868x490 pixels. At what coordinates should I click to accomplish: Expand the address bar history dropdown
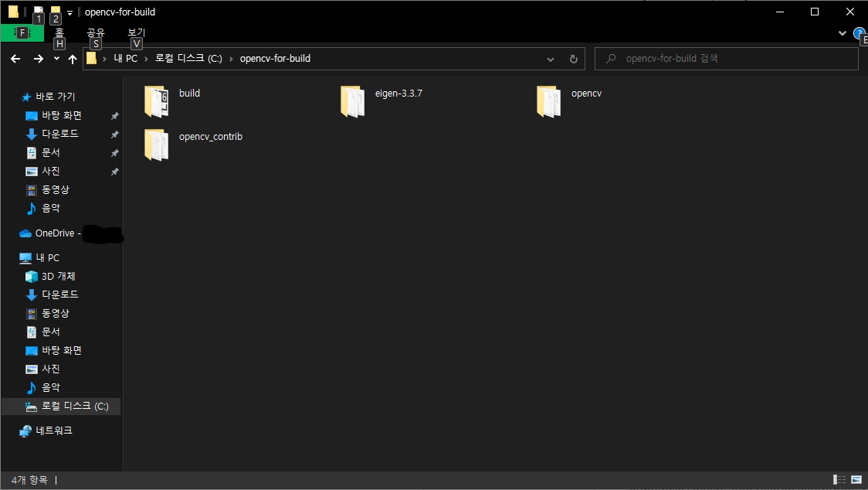click(551, 59)
